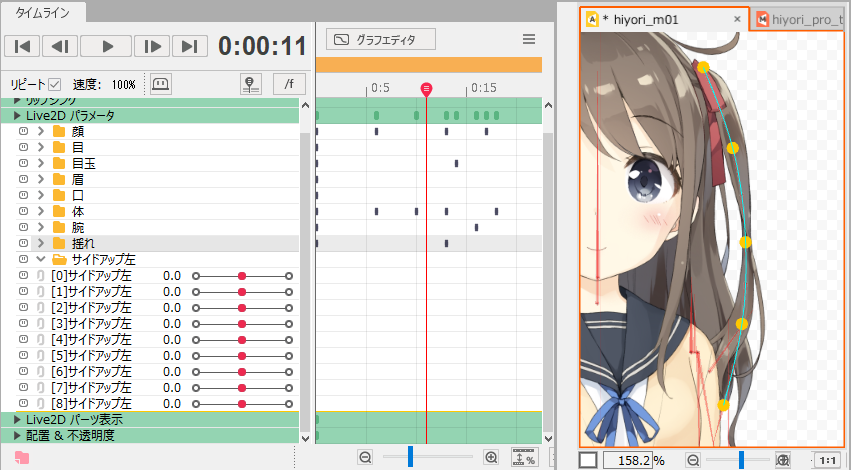
Task: Switch to the hiyori_m01 document tab
Action: click(663, 19)
